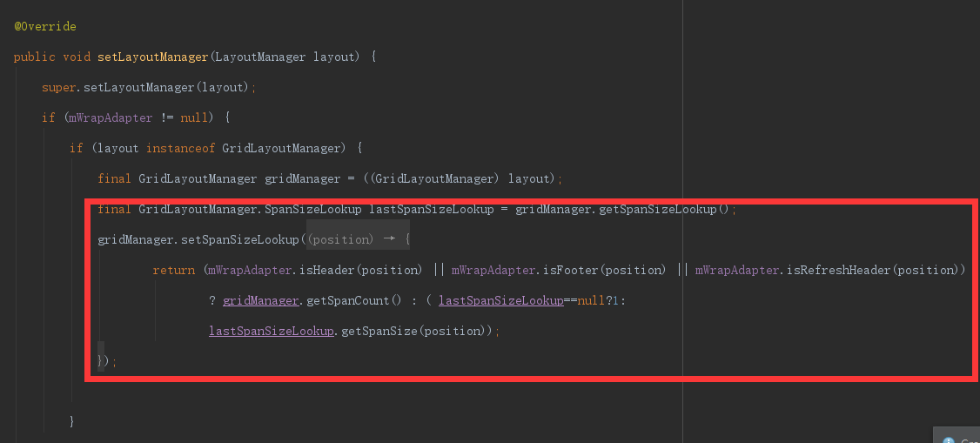This screenshot has width=980, height=443.
Task: Click 'final' on the lastSpanSizeLookup declaration line
Action: (x=114, y=210)
